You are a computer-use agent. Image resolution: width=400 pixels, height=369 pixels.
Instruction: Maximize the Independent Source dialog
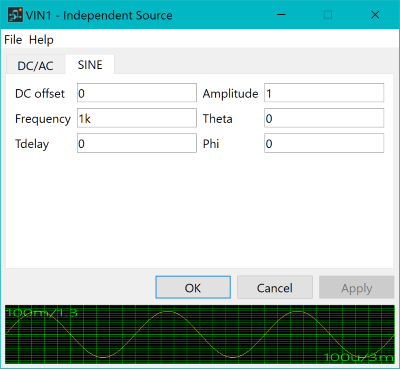328,15
